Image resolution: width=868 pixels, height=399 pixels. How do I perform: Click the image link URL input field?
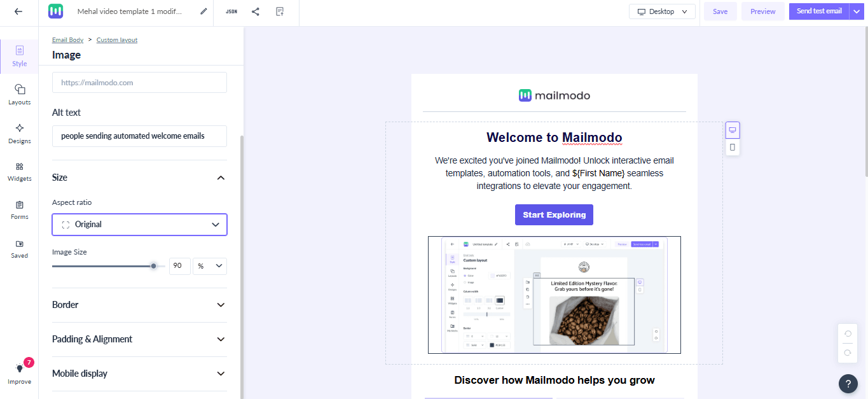point(139,83)
